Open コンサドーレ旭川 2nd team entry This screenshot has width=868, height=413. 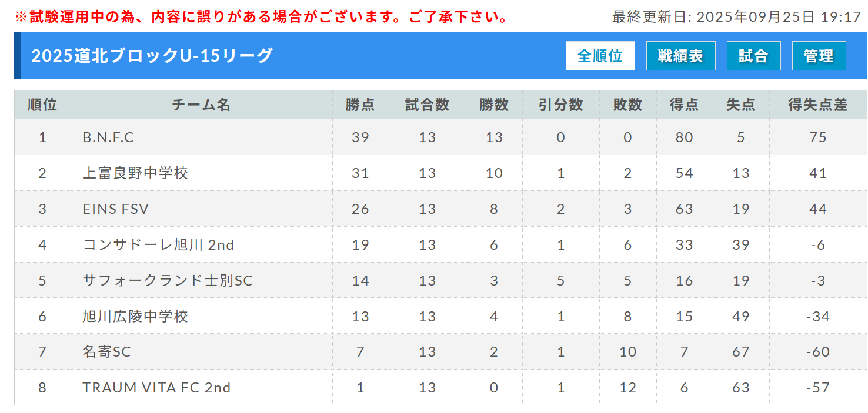pyautogui.click(x=158, y=245)
